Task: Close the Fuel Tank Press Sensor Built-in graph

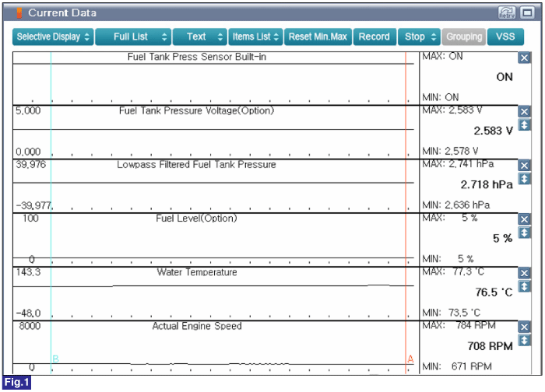Action: coord(524,58)
